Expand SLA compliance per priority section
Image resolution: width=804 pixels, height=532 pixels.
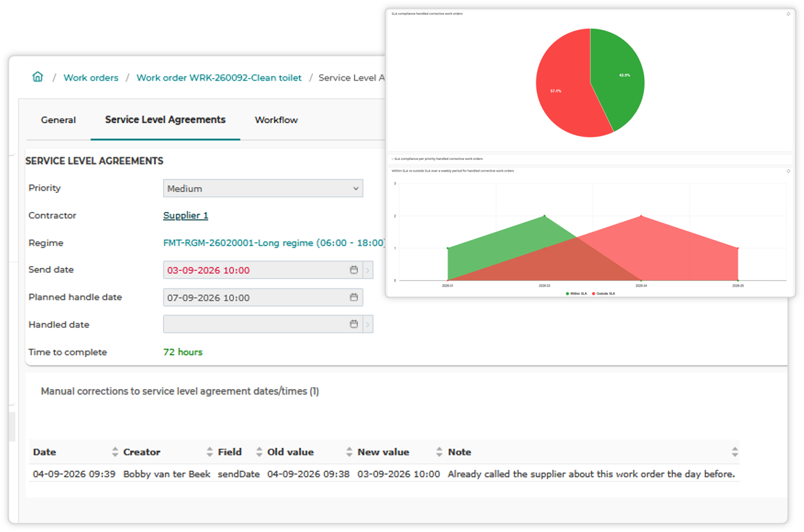tap(437, 159)
